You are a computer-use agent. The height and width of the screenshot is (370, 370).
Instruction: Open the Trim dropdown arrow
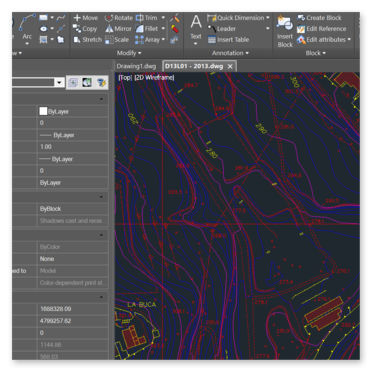point(163,18)
